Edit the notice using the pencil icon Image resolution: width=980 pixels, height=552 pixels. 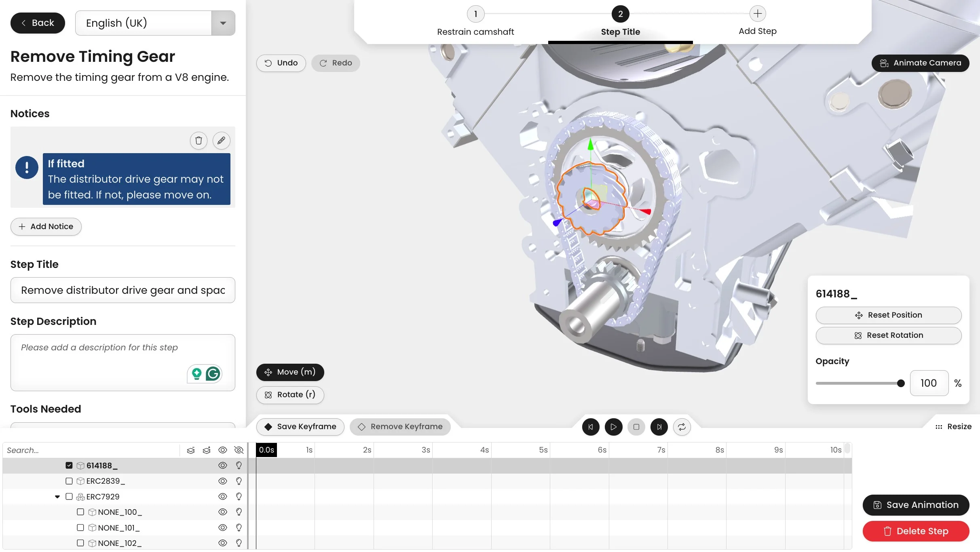[221, 141]
